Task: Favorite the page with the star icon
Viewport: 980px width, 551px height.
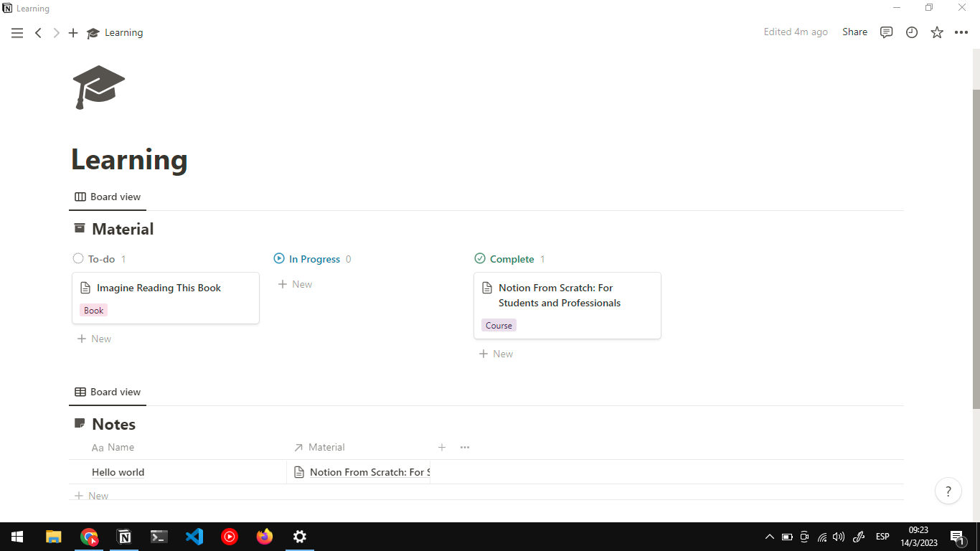Action: [937, 32]
